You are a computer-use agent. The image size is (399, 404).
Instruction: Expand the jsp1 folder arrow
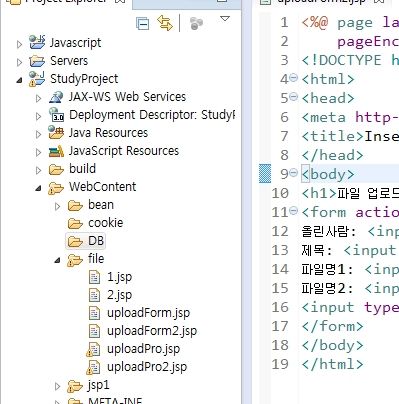[57, 386]
